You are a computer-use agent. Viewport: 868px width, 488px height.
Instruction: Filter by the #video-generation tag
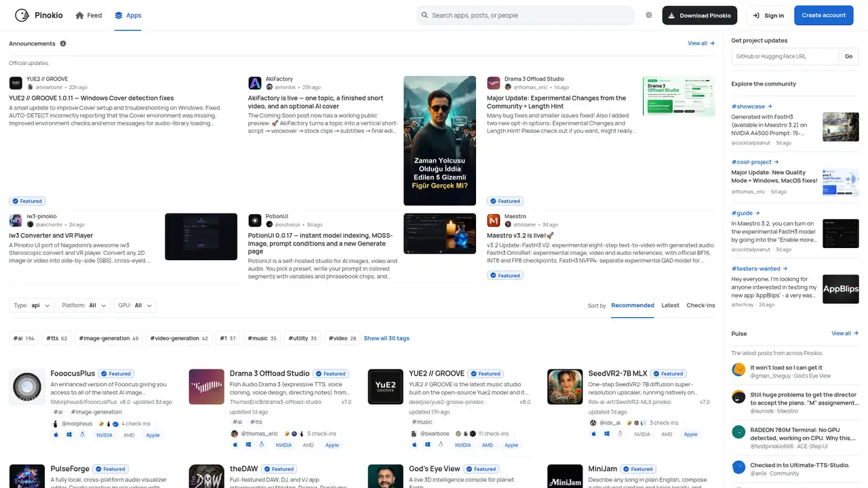click(x=179, y=338)
